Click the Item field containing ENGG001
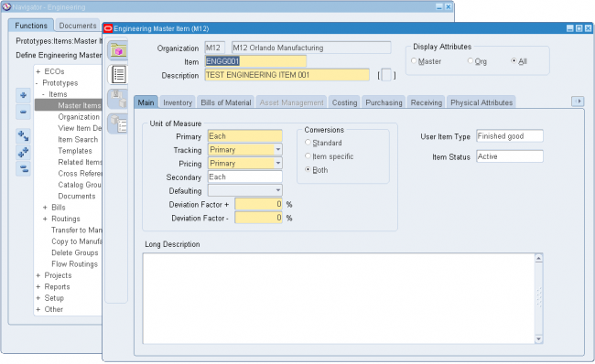This screenshot has height=364, width=595. point(255,61)
